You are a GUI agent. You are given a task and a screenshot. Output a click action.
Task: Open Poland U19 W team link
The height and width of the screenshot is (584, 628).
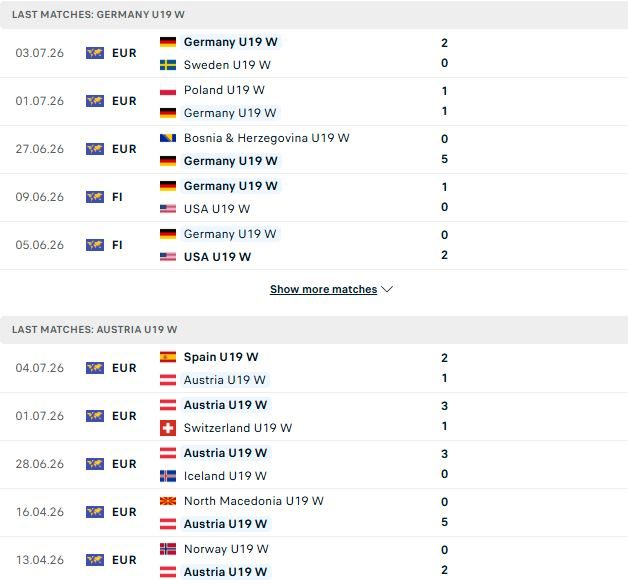pos(224,90)
